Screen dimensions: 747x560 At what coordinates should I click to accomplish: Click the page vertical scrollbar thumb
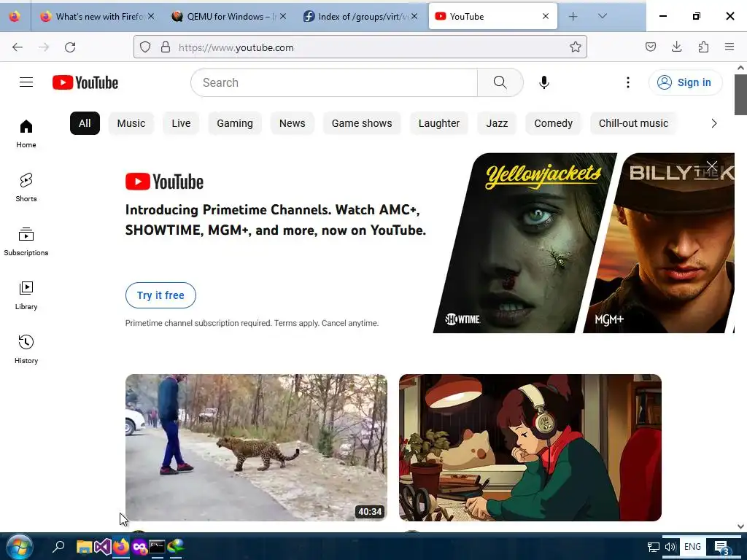[740, 95]
